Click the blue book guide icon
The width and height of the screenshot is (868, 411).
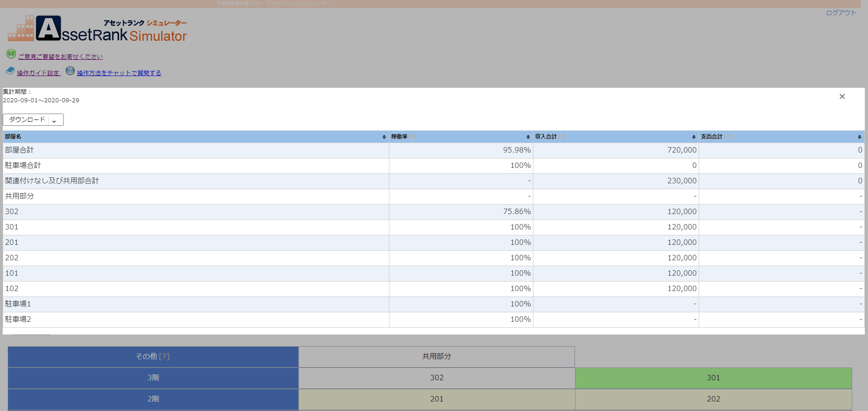click(10, 71)
